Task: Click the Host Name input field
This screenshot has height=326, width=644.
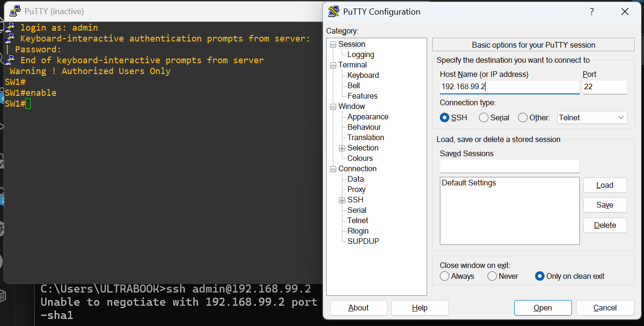Action: point(510,87)
